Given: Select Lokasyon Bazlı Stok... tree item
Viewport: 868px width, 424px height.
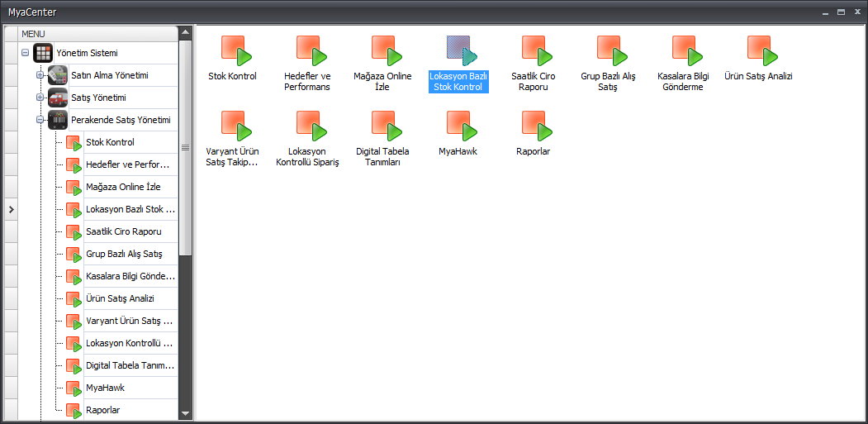Looking at the screenshot, I should click(130, 209).
